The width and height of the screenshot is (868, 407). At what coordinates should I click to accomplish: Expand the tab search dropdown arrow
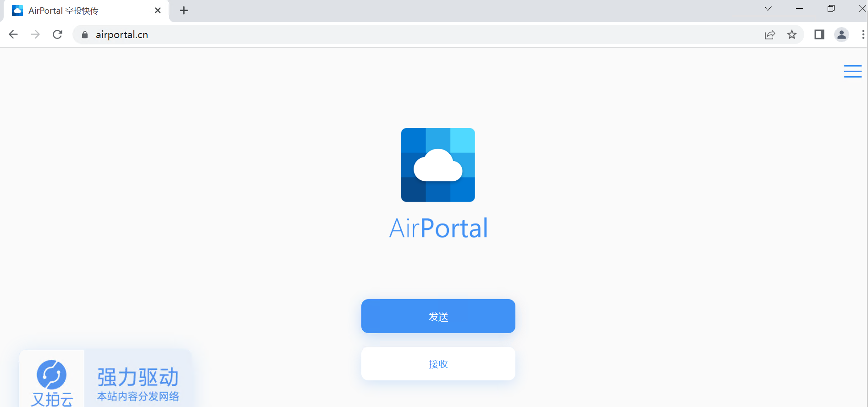(x=768, y=9)
